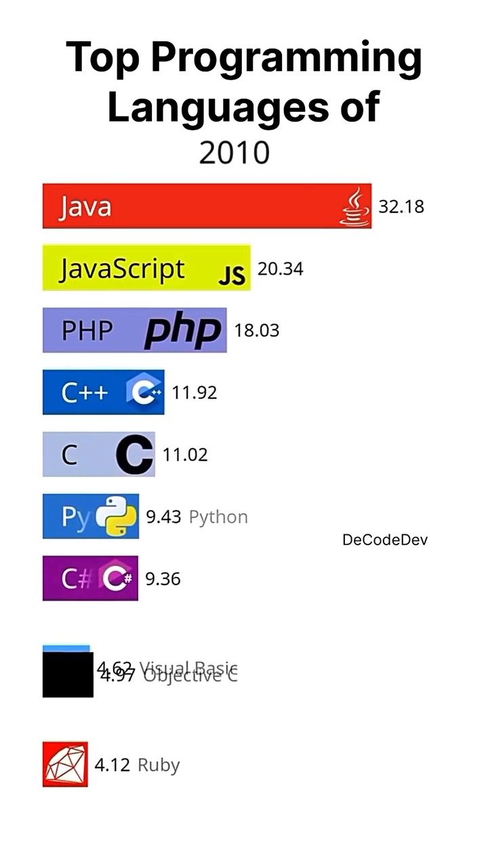Screen dimensions: 488x868
Task: Click the Ruby gem logo
Action: click(x=65, y=764)
